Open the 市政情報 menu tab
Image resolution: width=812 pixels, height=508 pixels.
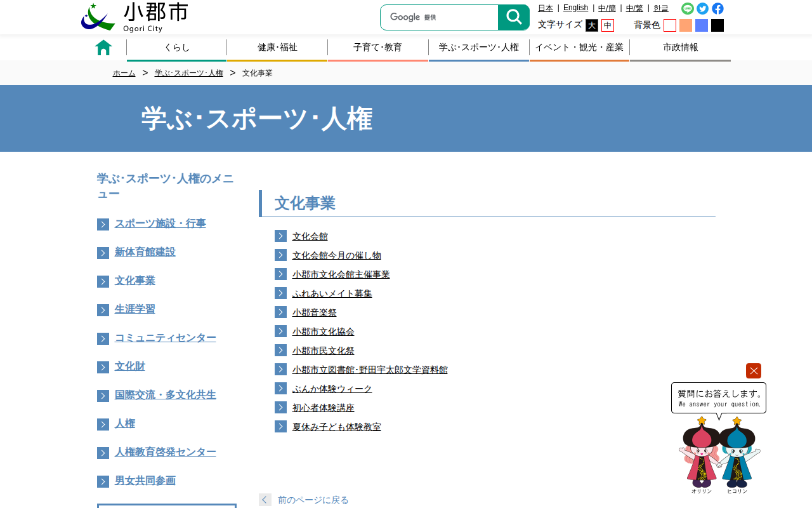coord(680,48)
